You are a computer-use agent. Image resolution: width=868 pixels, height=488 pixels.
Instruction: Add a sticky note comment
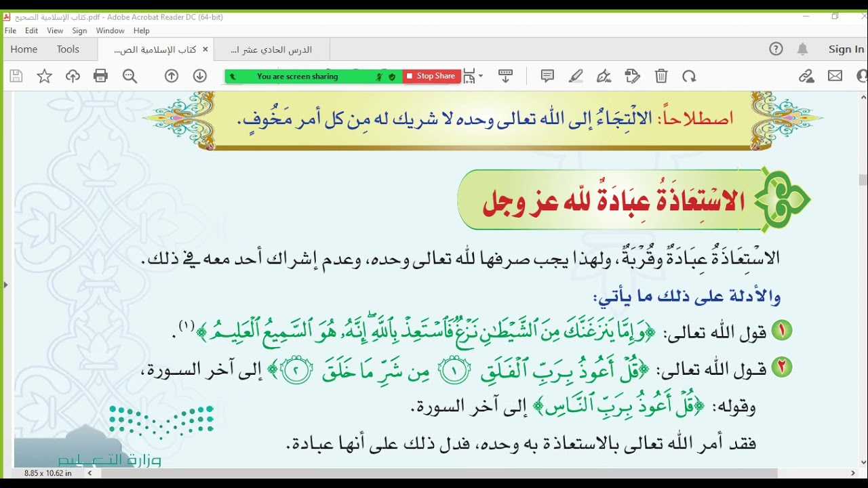point(547,77)
